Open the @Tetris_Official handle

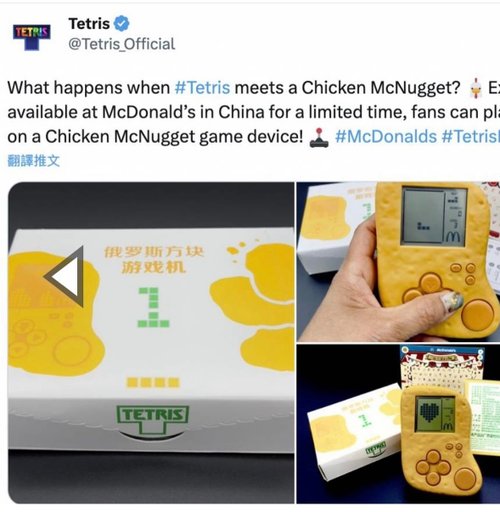(122, 44)
